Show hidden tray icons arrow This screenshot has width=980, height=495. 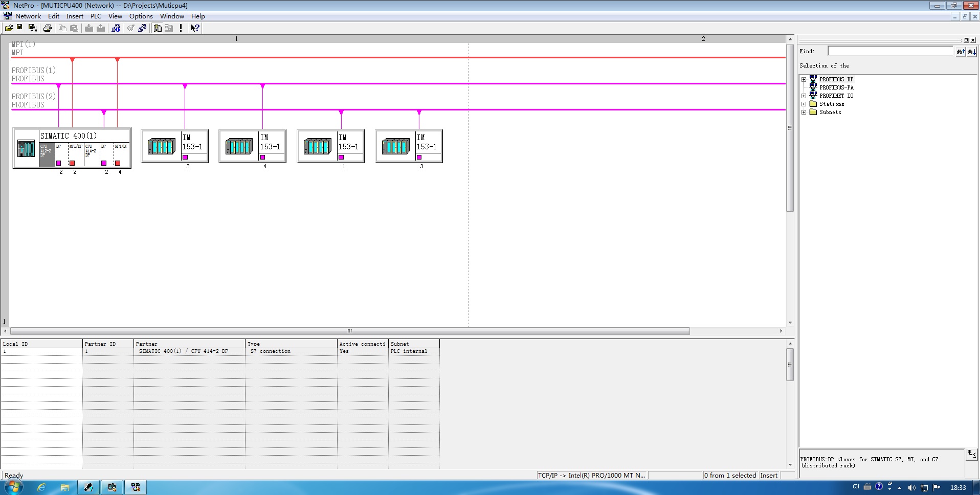tap(899, 488)
